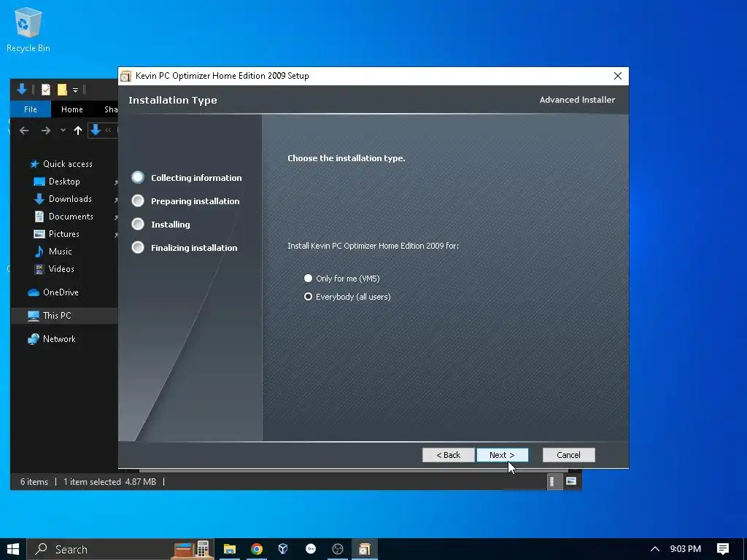Viewport: 747px width, 560px height.
Task: Click the Back button in the installer
Action: coord(449,455)
